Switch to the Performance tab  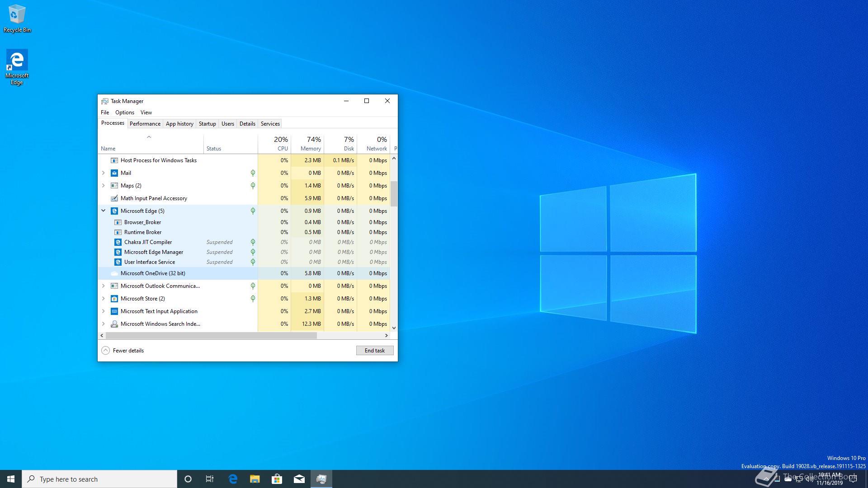[x=145, y=124]
